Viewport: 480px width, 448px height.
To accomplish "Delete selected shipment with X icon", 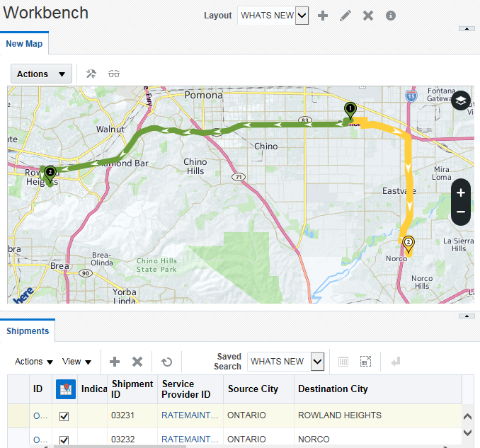I will coord(137,362).
